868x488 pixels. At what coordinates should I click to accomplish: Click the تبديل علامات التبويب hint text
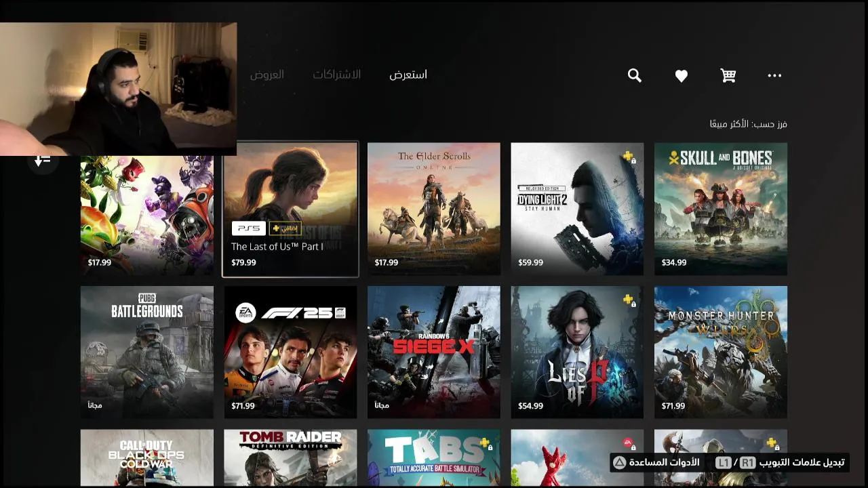pyautogui.click(x=802, y=463)
